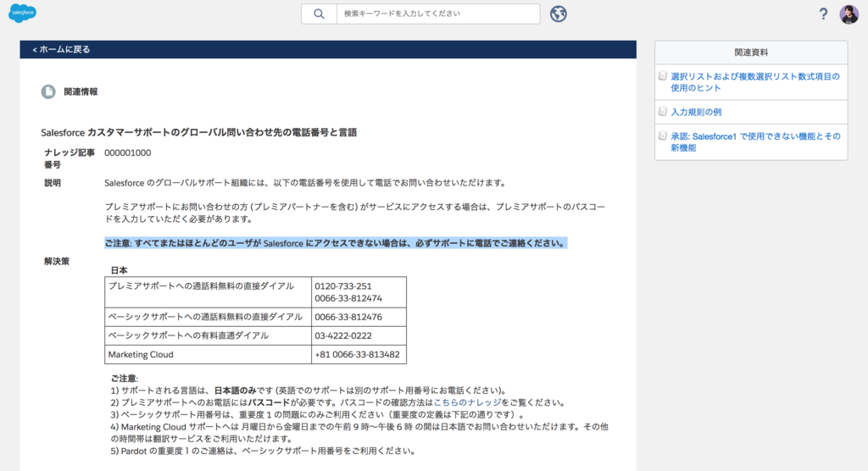Click the search magnifier icon
The height and width of the screenshot is (471, 868).
coord(319,14)
